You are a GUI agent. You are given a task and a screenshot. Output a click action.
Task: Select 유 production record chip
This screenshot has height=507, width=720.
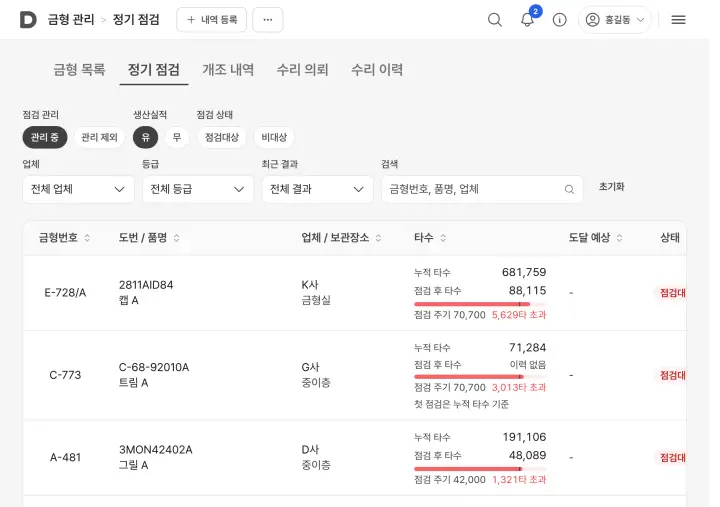pyautogui.click(x=146, y=137)
